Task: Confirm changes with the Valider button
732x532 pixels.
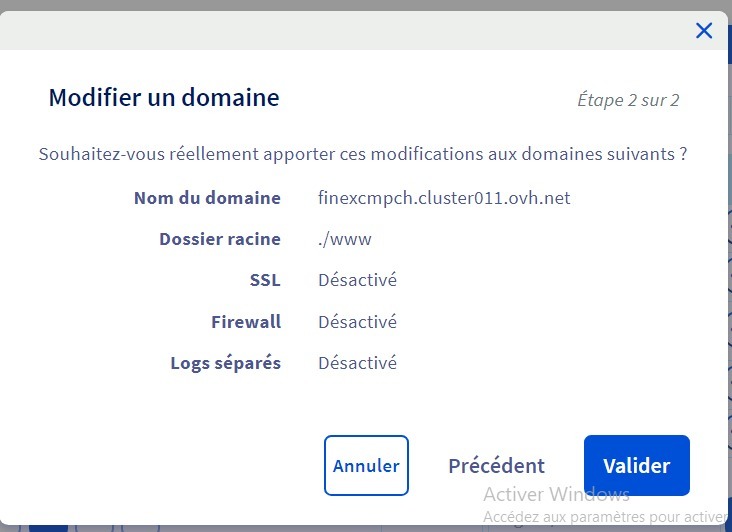Action: [x=637, y=465]
